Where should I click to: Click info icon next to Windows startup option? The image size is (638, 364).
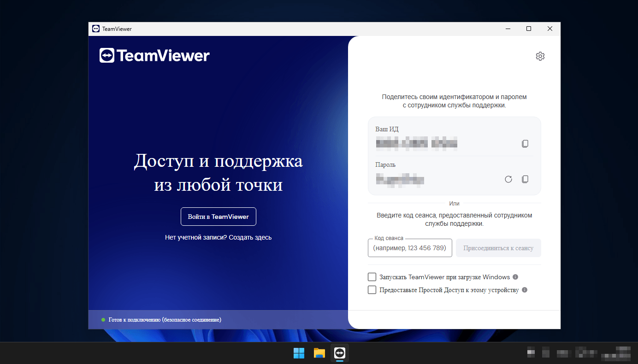515,277
